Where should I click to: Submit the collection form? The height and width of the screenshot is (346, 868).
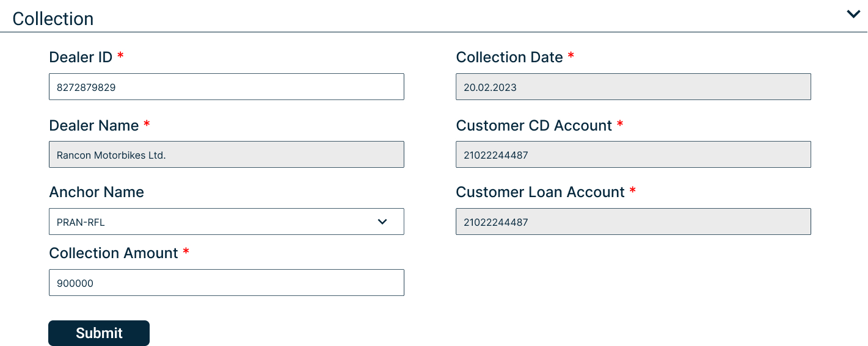tap(99, 333)
